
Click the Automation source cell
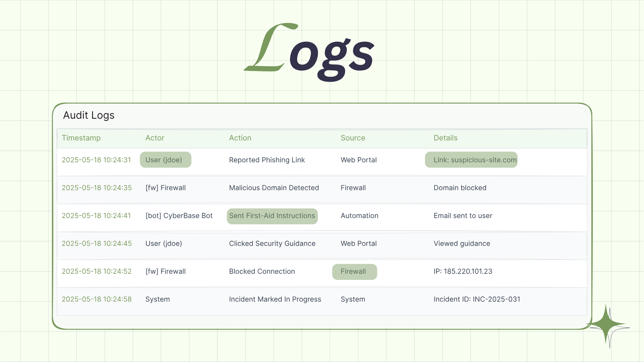point(360,216)
